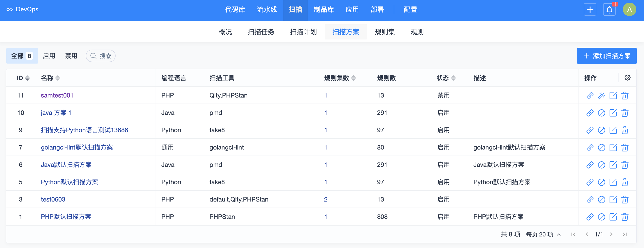Filter list by 启用 status
Screen dimensions: 644x248
pyautogui.click(x=49, y=56)
